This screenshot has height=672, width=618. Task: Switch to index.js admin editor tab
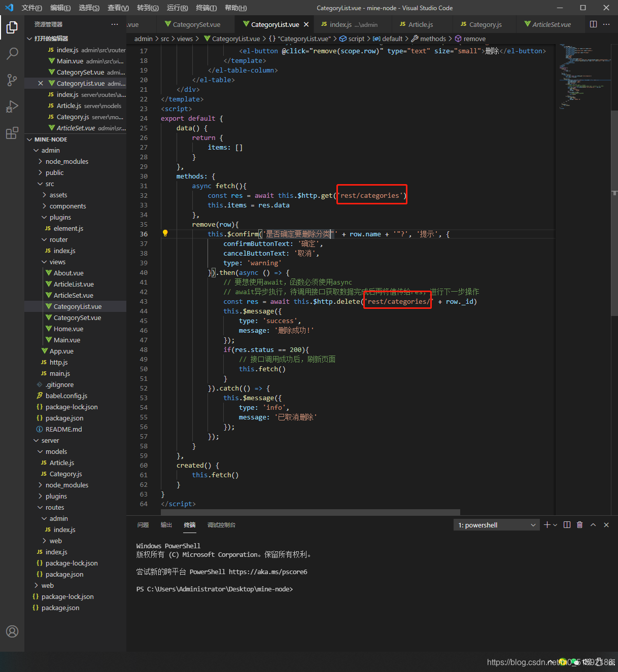click(x=353, y=24)
